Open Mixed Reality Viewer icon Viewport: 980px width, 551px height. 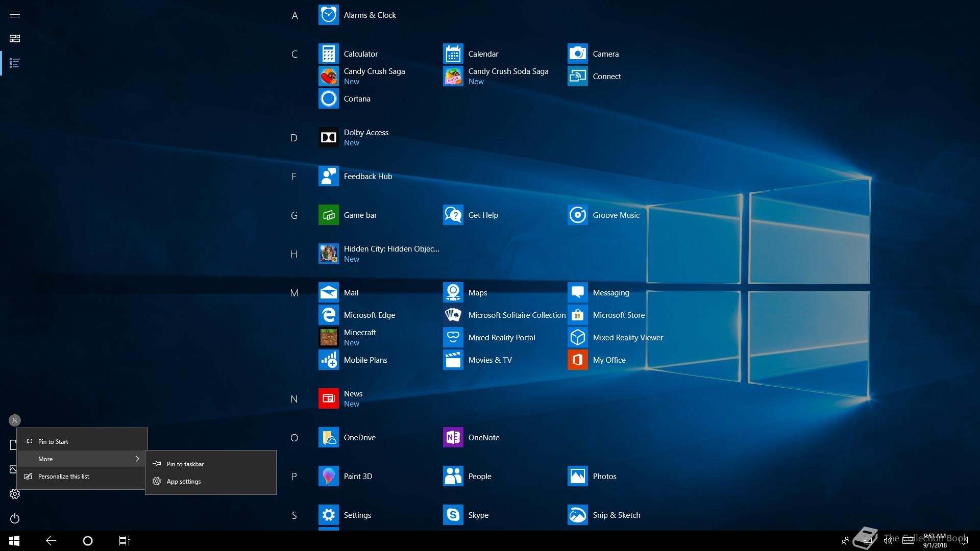point(577,338)
